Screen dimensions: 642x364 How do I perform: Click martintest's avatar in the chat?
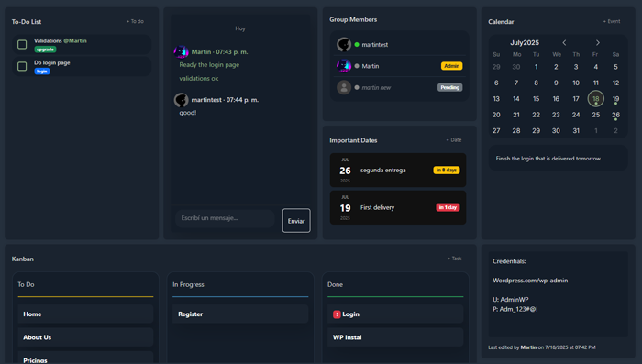tap(181, 100)
